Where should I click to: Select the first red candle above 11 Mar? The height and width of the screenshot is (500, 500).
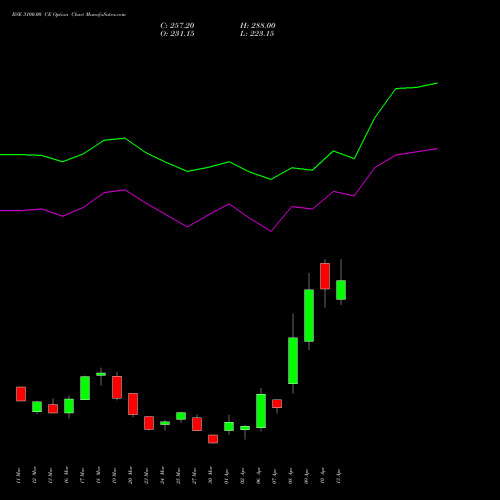21,394
